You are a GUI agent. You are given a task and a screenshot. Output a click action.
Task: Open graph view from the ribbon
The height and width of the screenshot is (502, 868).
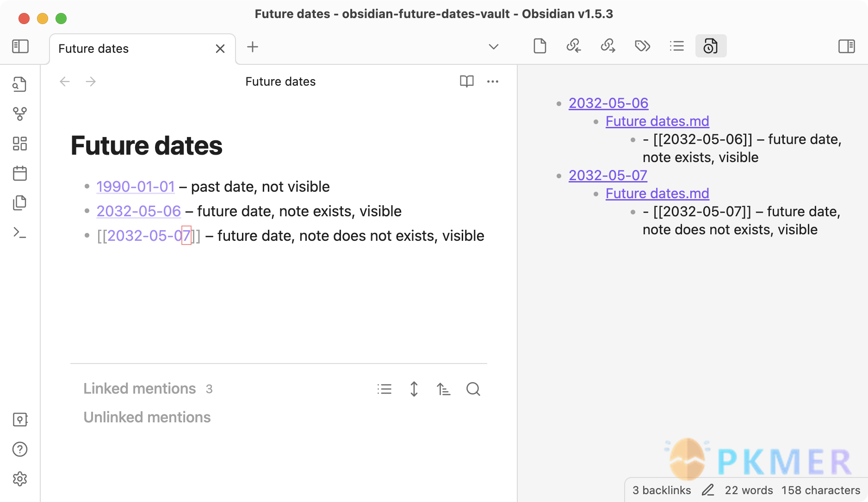click(x=20, y=114)
